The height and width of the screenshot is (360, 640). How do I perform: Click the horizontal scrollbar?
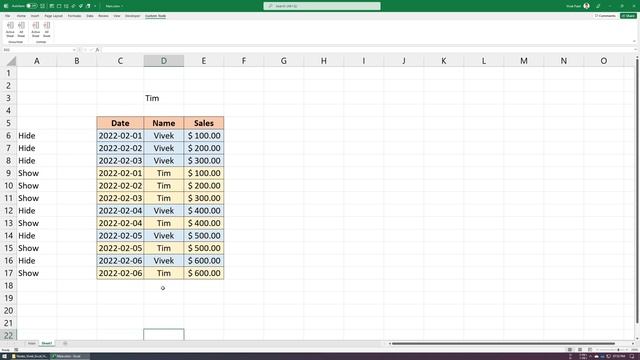503,343
